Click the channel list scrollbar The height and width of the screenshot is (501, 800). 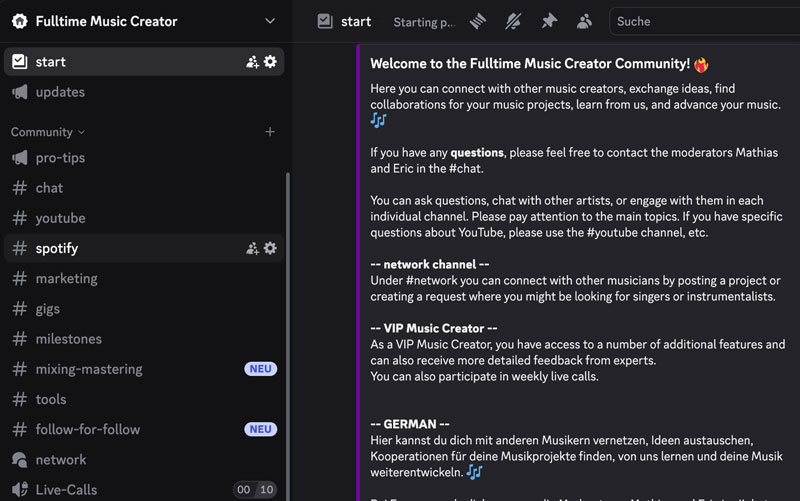tap(288, 330)
